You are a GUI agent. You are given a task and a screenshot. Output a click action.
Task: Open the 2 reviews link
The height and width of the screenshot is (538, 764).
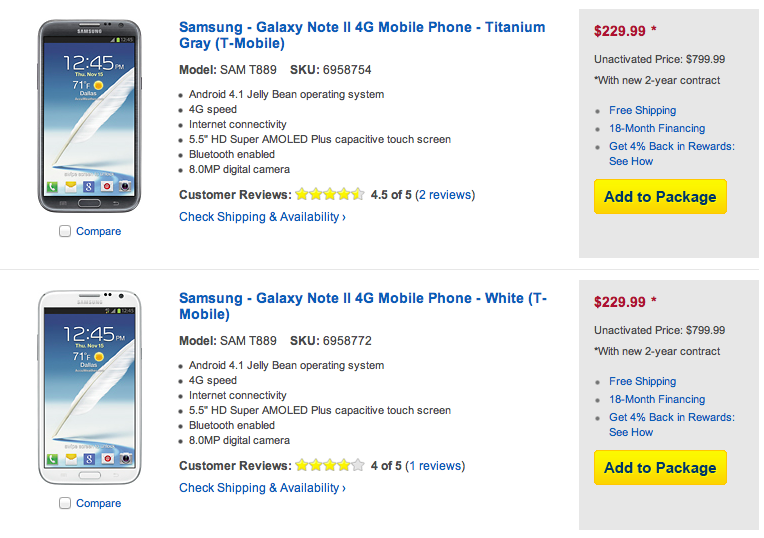pos(445,195)
